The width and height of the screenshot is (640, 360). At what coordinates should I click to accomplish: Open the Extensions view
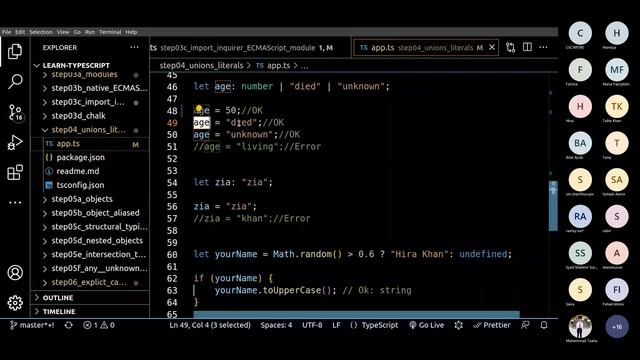coord(15,172)
